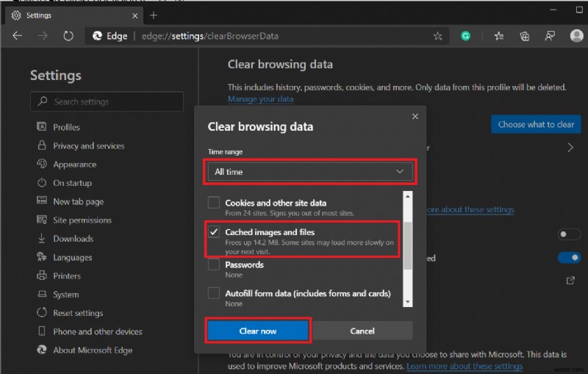
Task: Click the profile feedback toolbar icon
Action: point(549,35)
